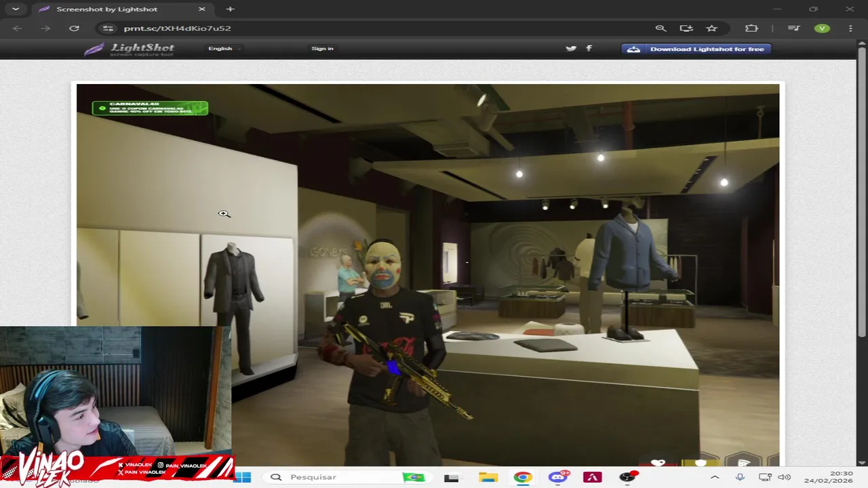868x488 pixels.
Task: Open OBS Studio from the taskbar
Action: (x=628, y=477)
